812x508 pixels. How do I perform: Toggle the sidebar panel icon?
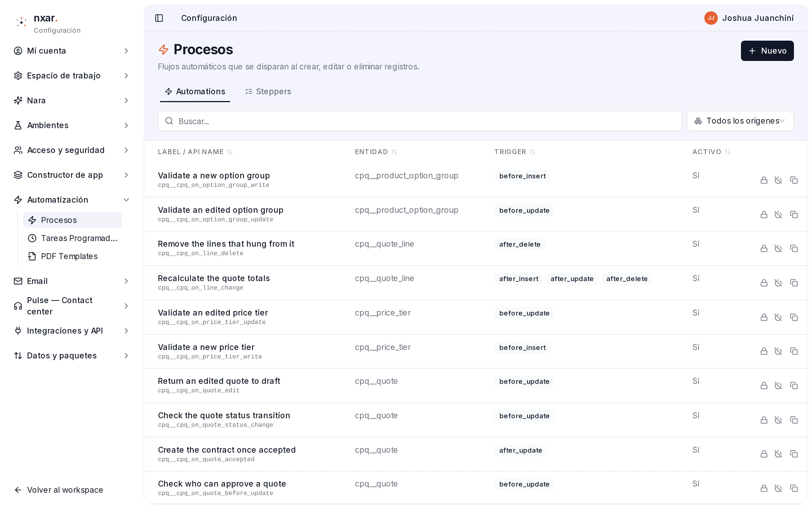pyautogui.click(x=159, y=18)
